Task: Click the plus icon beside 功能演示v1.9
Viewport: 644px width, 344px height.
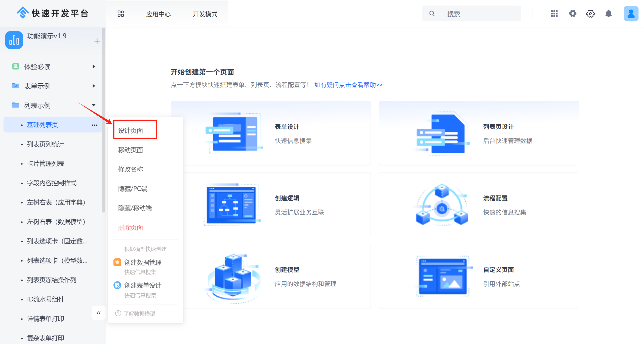Action: coord(97,41)
